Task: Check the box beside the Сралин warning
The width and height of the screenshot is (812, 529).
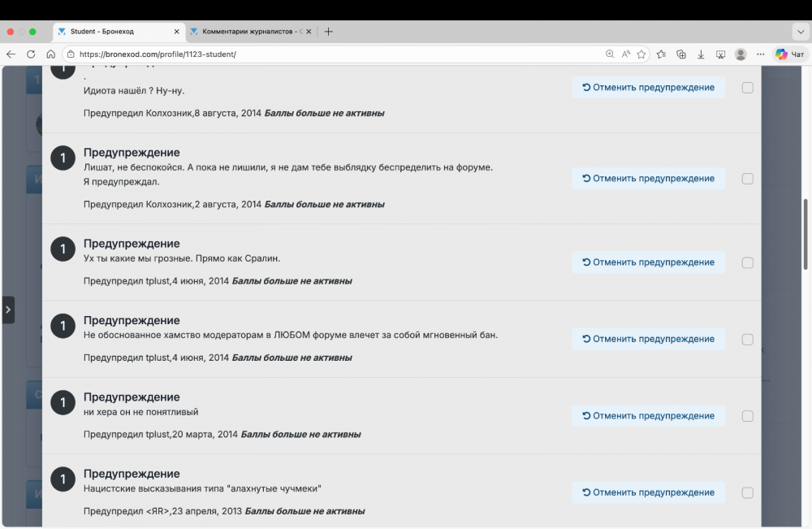Action: (x=747, y=262)
